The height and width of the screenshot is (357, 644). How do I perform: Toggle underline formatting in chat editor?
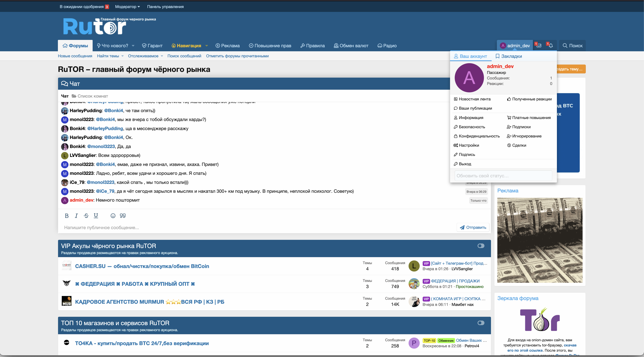[x=96, y=216]
